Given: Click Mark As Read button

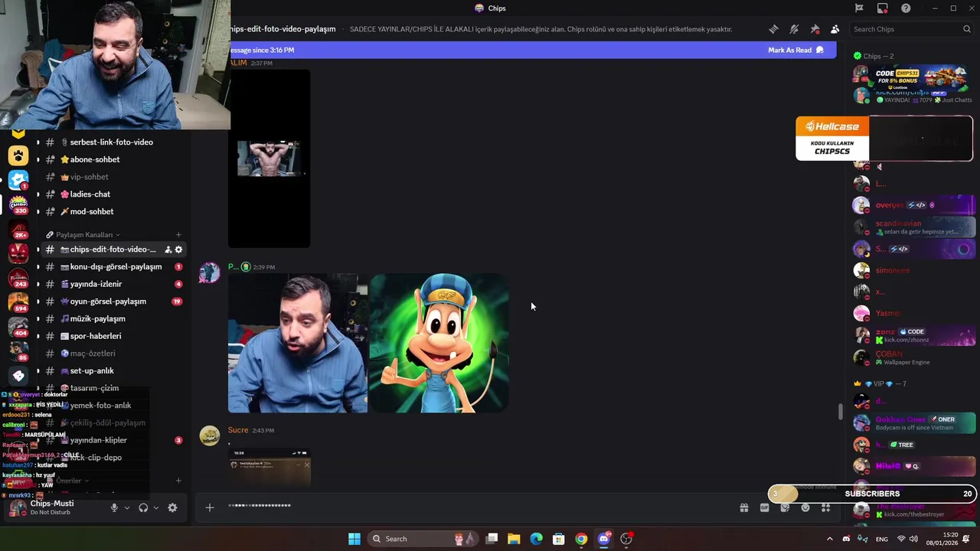Looking at the screenshot, I should tap(795, 50).
